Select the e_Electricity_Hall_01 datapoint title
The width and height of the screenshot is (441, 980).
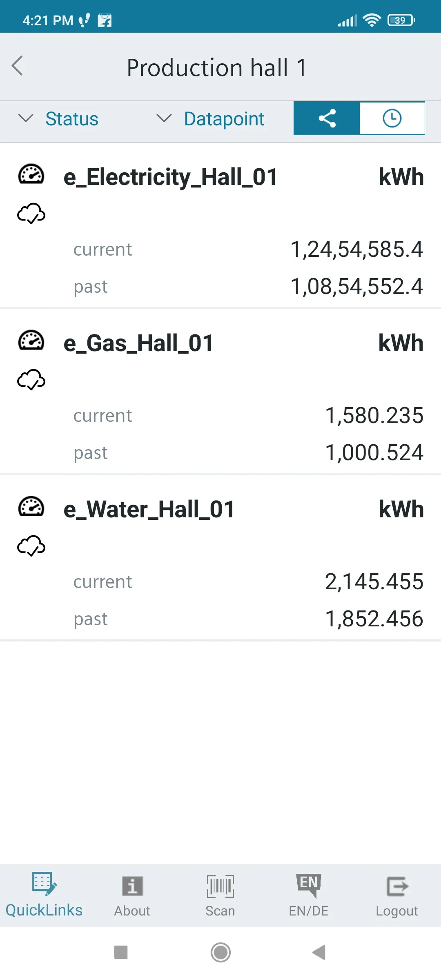coord(171,177)
